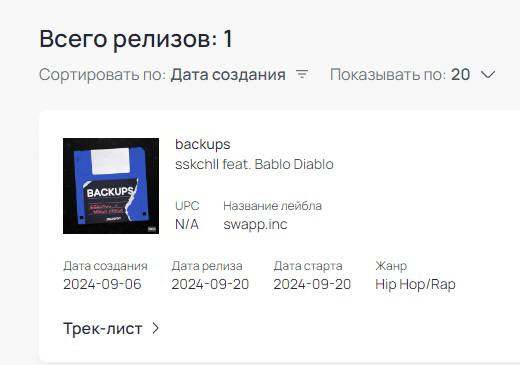
Task: Click the Жанр field label
Action: (x=391, y=266)
